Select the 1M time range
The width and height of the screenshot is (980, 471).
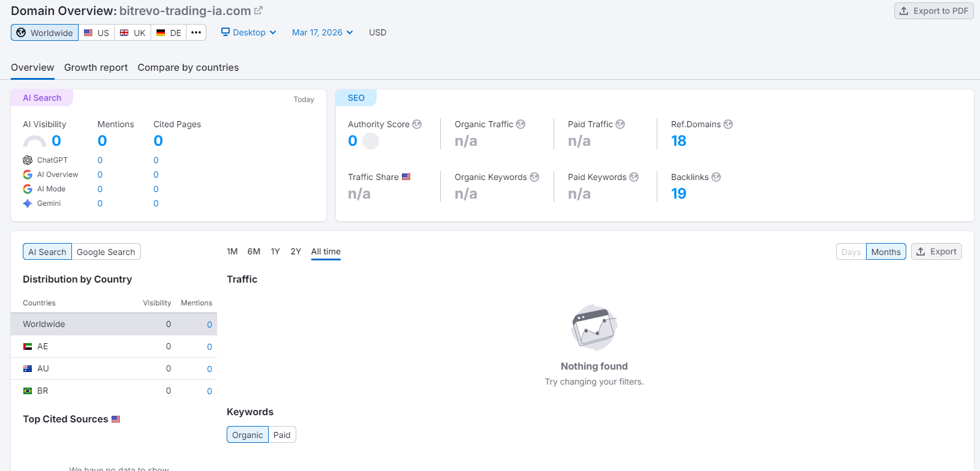coord(232,251)
